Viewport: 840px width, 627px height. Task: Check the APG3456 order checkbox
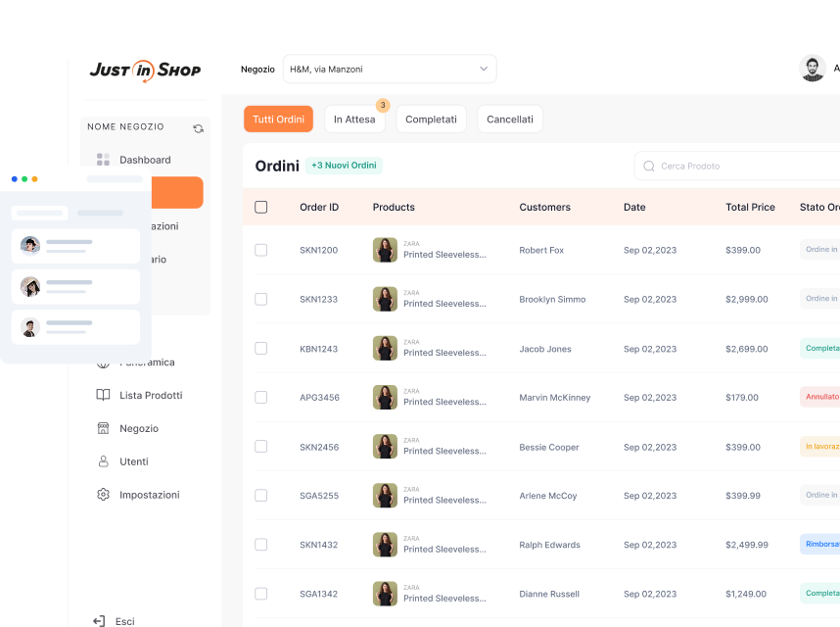click(x=260, y=397)
